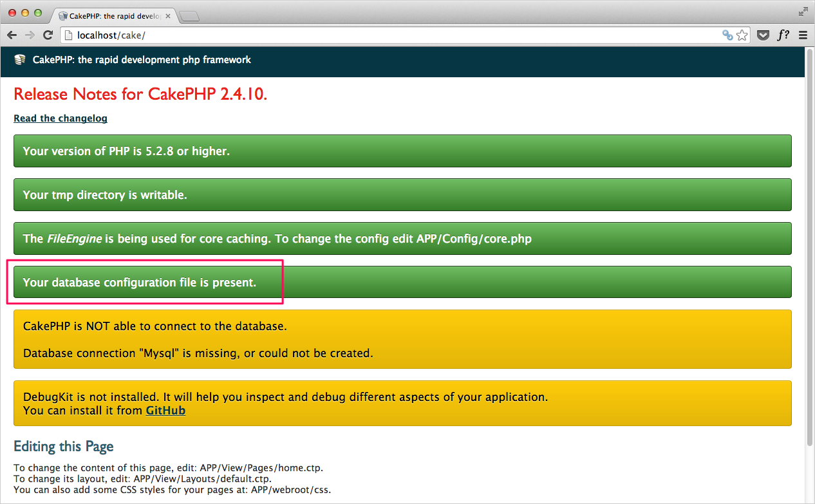Click the Editing this Page heading
The image size is (815, 504).
pyautogui.click(x=64, y=447)
